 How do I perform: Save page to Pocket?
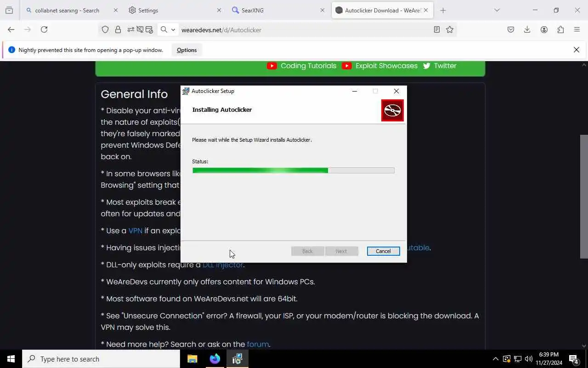[x=511, y=29]
